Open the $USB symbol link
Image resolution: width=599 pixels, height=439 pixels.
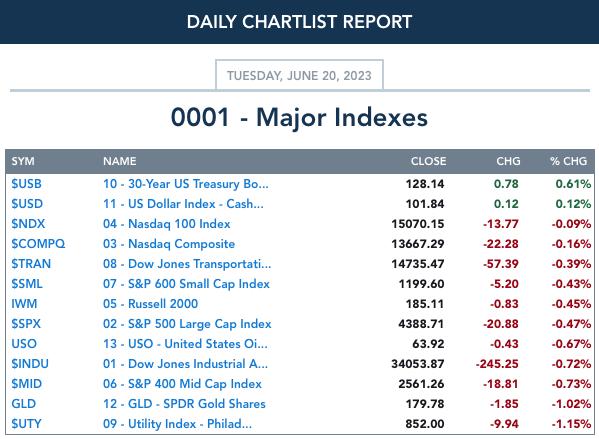point(26,184)
